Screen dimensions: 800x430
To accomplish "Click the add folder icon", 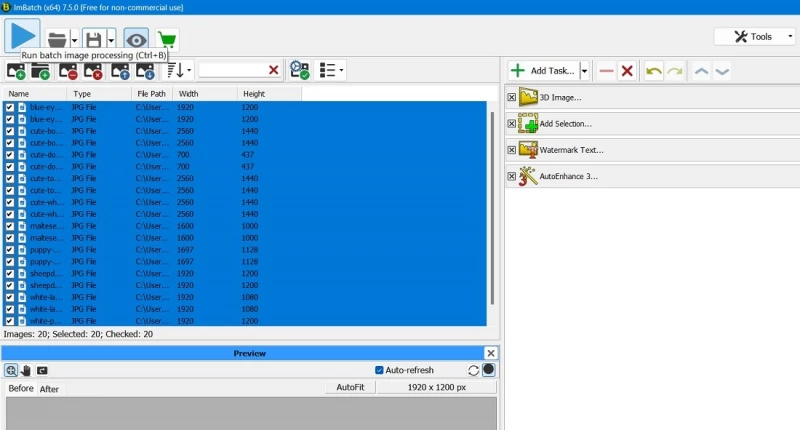I will tap(41, 70).
